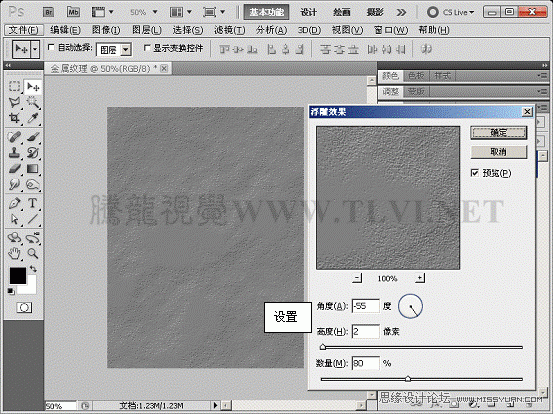Screen dimensions: 553x414
Task: Select the Zoom tool
Action: (x=33, y=253)
